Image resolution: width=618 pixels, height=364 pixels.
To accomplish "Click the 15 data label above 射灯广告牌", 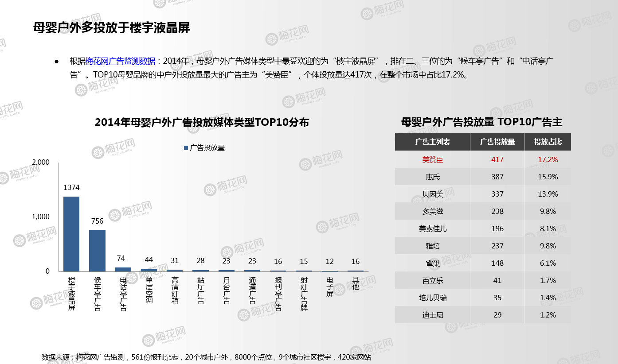I will click(x=304, y=261).
